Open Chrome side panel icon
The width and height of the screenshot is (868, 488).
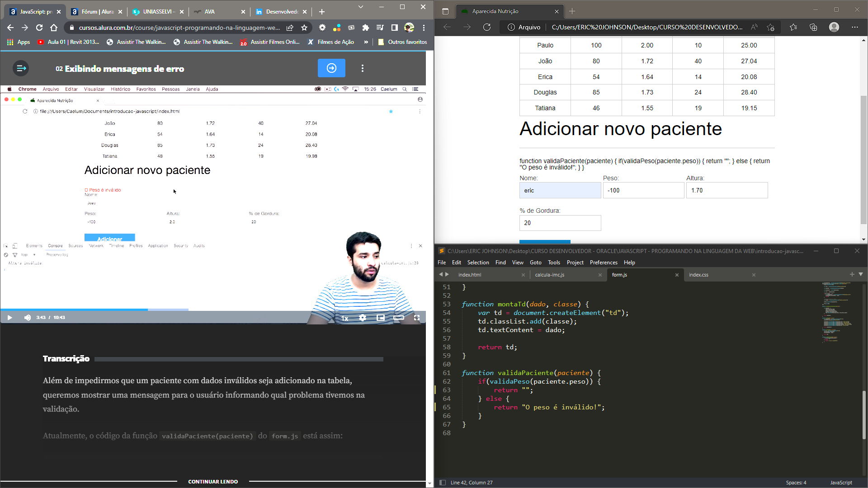(x=395, y=28)
